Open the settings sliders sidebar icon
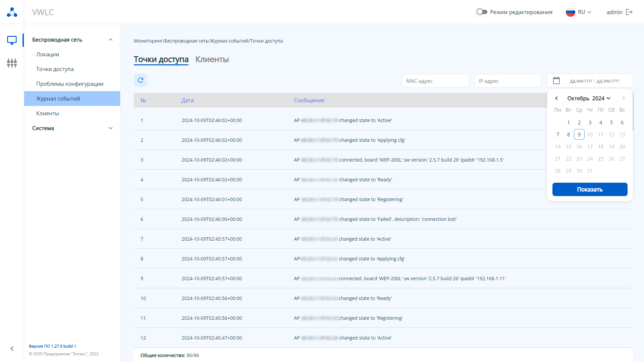This screenshot has width=644, height=362. (12, 63)
